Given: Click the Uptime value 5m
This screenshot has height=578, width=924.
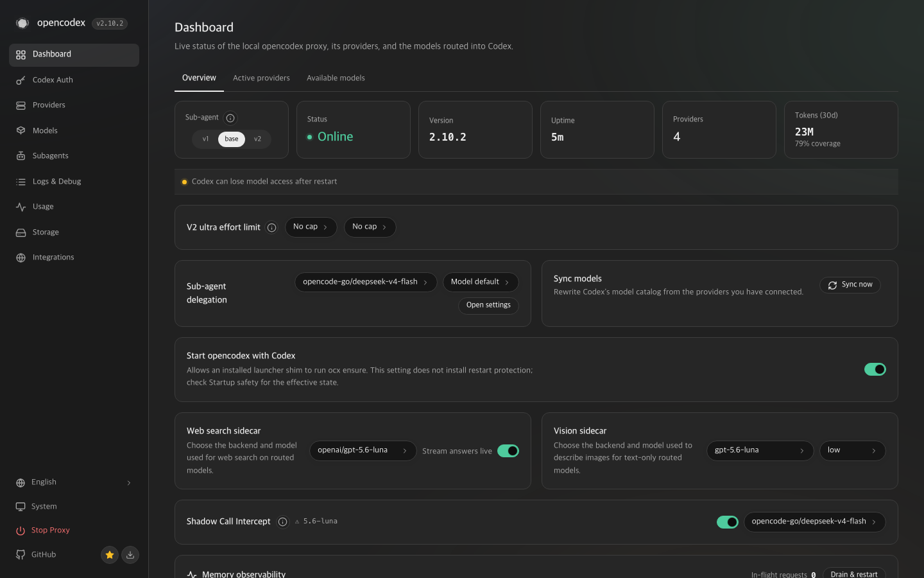Looking at the screenshot, I should [x=557, y=137].
